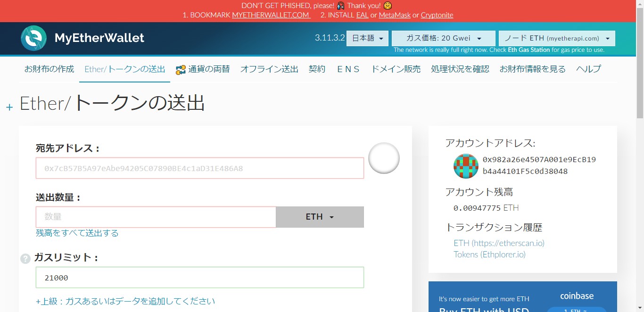Viewport: 644px width, 312px height.
Task: Click the coinbase Buy ETH banner
Action: point(523,297)
